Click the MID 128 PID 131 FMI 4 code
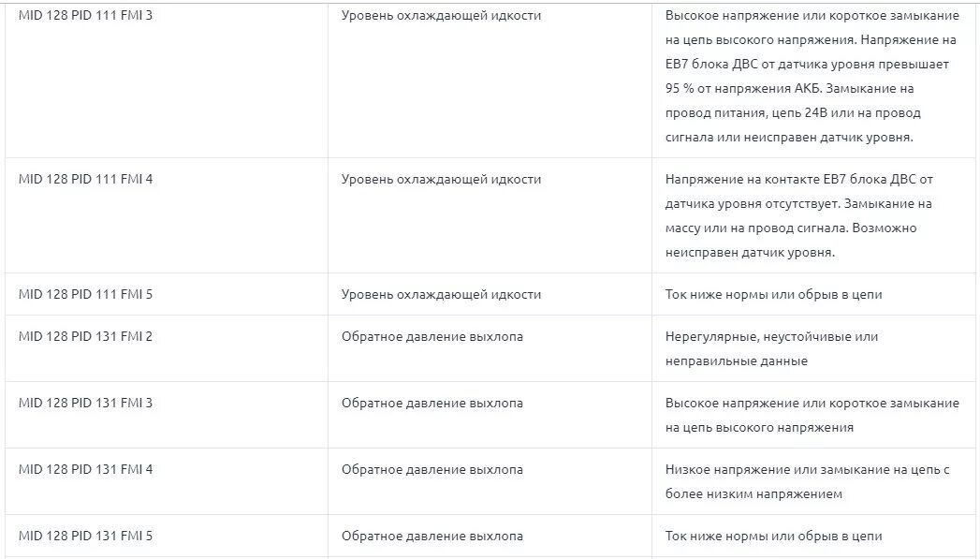Screen dimensions: 980x559 (x=85, y=470)
